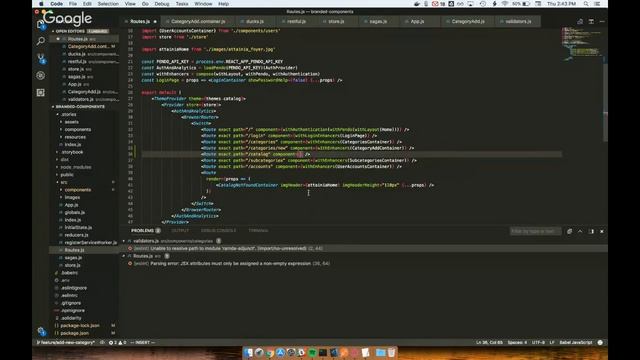
Task: Click the errors and warnings count in status bar
Action: (118, 342)
